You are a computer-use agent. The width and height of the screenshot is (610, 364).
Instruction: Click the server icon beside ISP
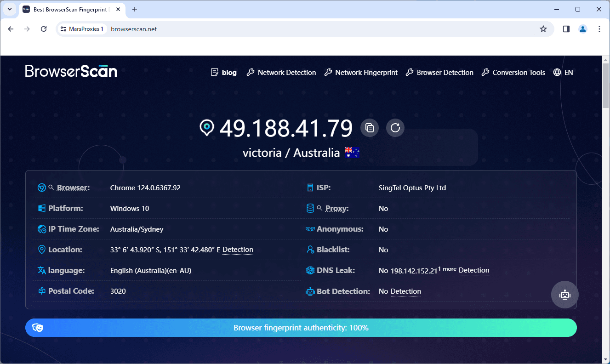tap(310, 188)
